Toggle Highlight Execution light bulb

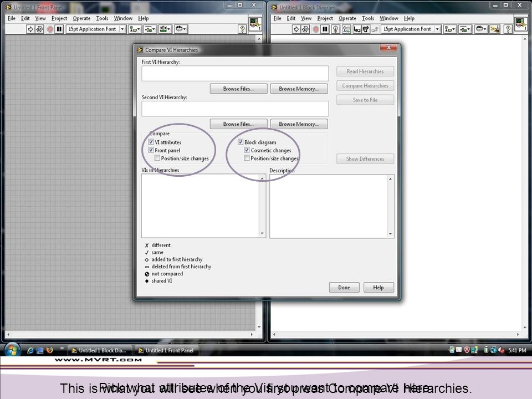tap(336, 29)
